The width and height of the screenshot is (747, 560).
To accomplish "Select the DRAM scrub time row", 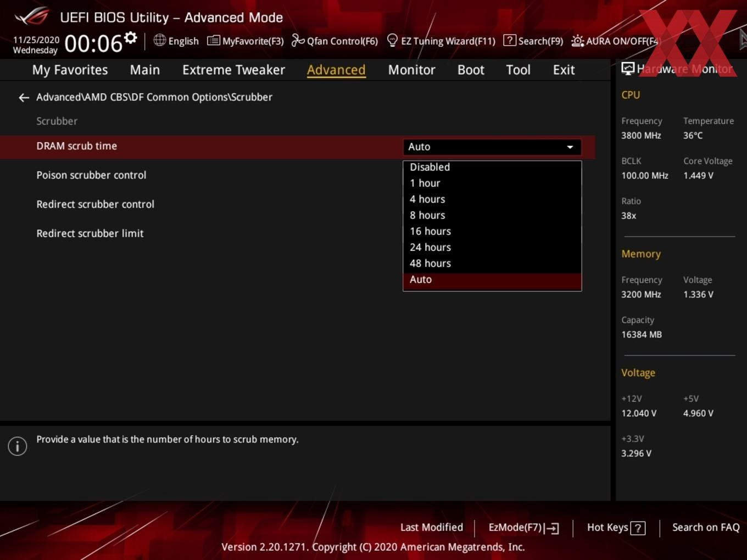I will click(297, 147).
